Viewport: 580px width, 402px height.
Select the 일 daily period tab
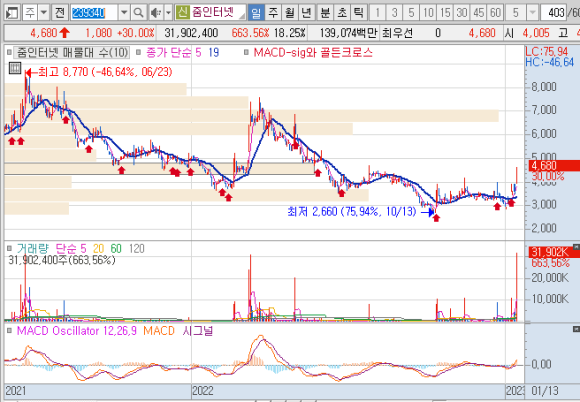click(x=256, y=13)
